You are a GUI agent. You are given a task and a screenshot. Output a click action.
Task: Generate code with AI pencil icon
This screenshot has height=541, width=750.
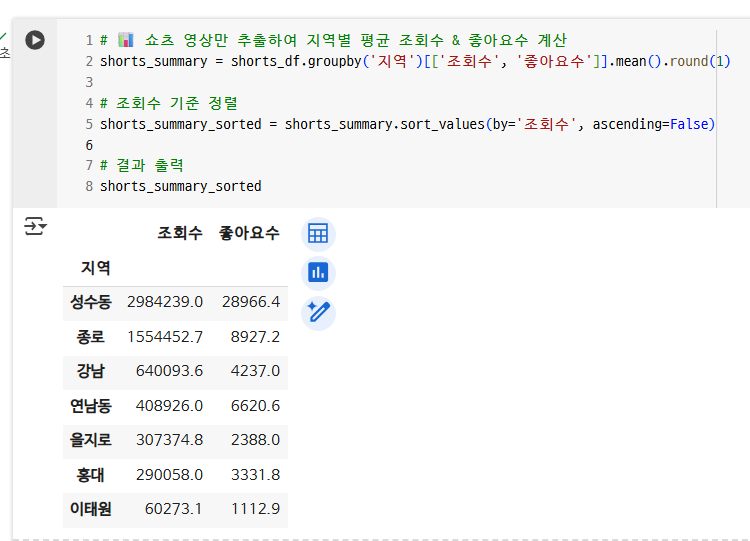click(x=318, y=313)
